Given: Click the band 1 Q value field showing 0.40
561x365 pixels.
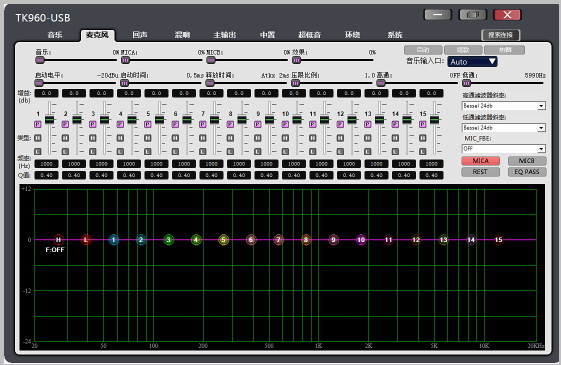Looking at the screenshot, I should pyautogui.click(x=47, y=175).
